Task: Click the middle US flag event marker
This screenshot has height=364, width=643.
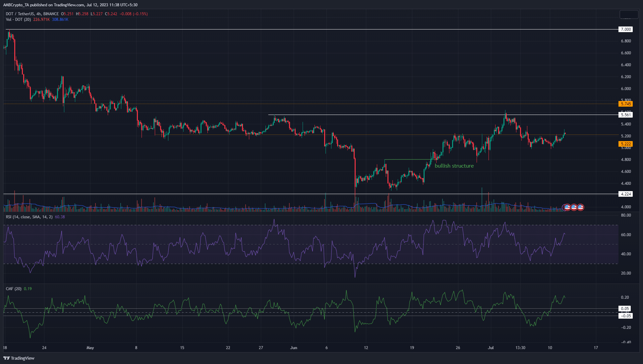Action: 574,207
